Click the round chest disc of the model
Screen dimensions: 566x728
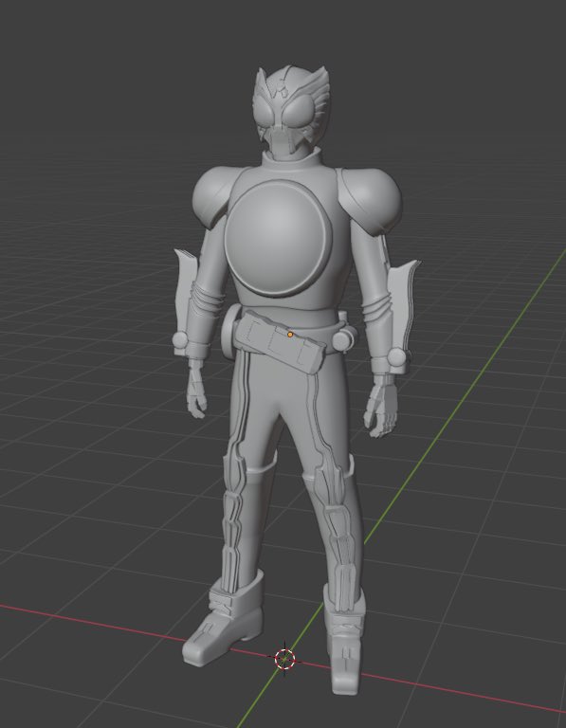[x=279, y=238]
